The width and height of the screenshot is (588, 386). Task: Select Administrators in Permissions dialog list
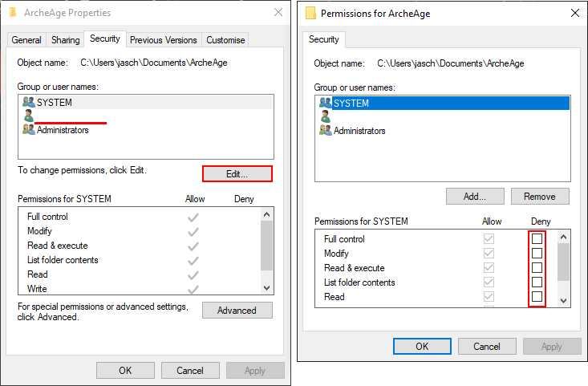click(x=443, y=131)
